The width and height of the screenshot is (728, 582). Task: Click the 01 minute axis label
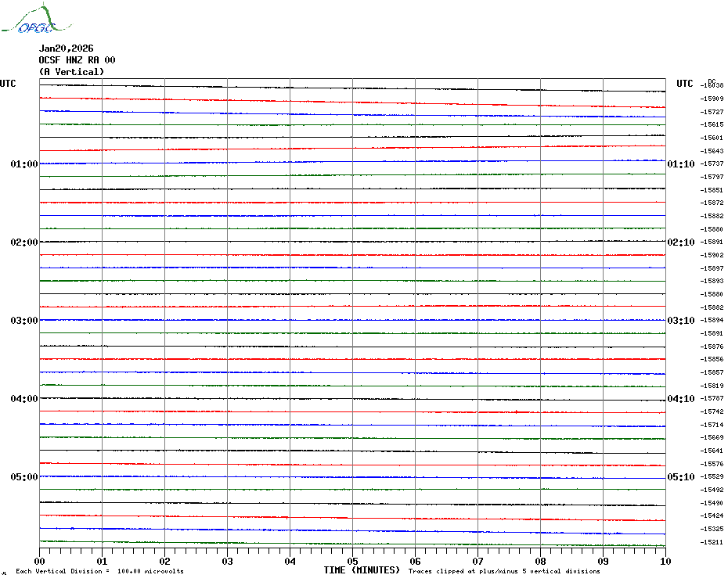point(102,562)
